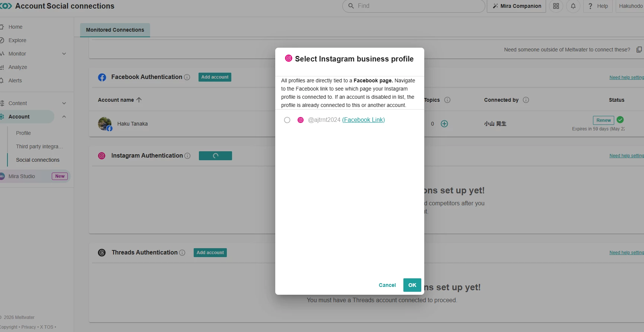Click the Content icon in sidebar

point(2,103)
